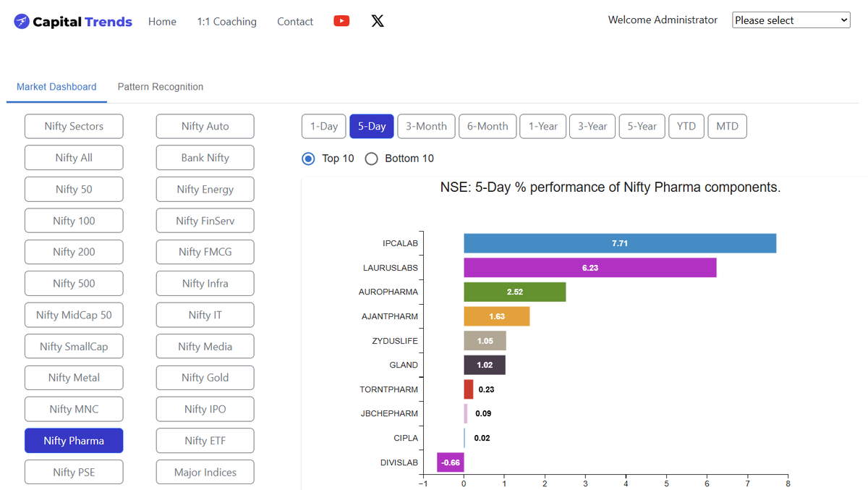The width and height of the screenshot is (868, 490).
Task: Show the Nifty Media sector
Action: point(205,347)
